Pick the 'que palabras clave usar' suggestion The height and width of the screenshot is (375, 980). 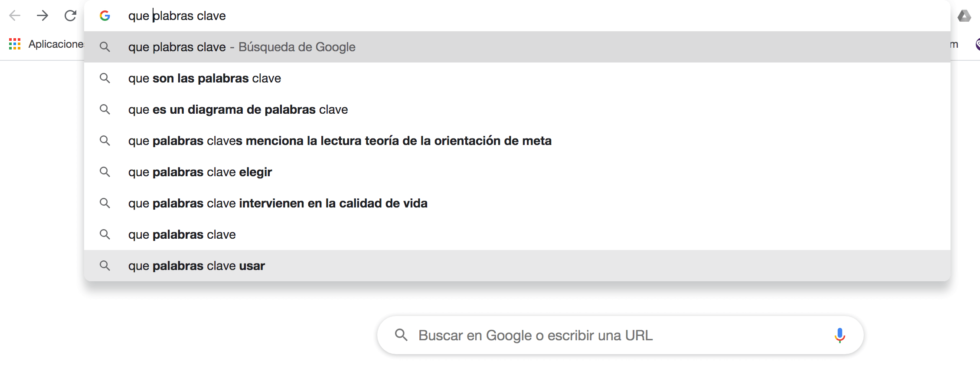click(196, 266)
